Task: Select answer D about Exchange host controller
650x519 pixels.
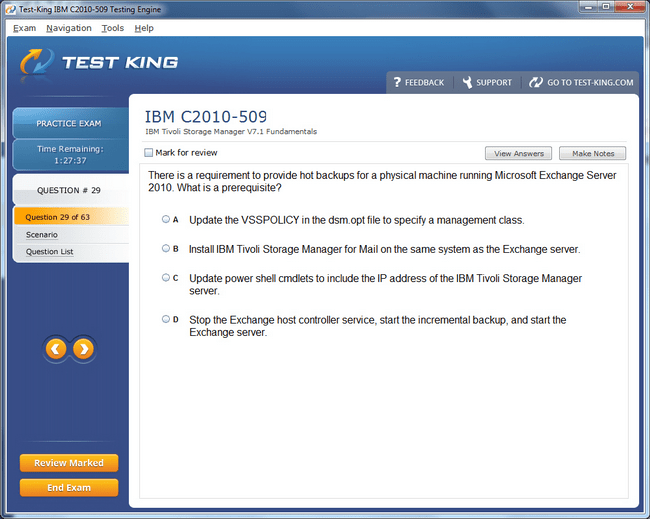Action: coord(166,319)
